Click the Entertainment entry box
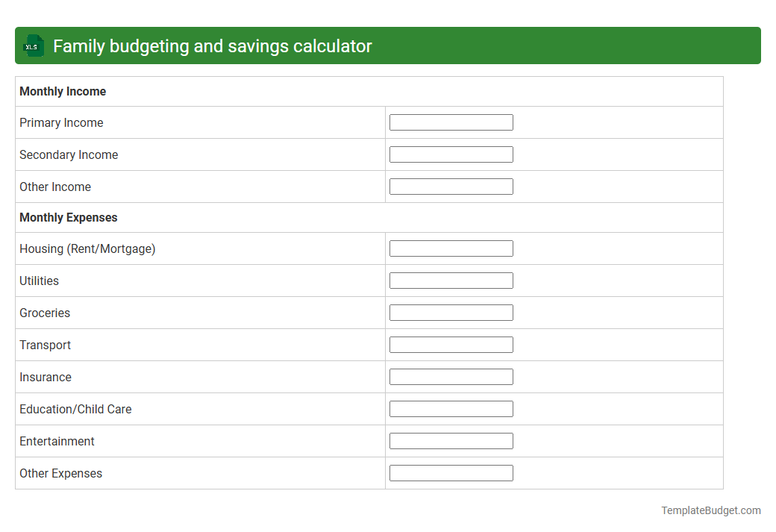 coord(451,440)
